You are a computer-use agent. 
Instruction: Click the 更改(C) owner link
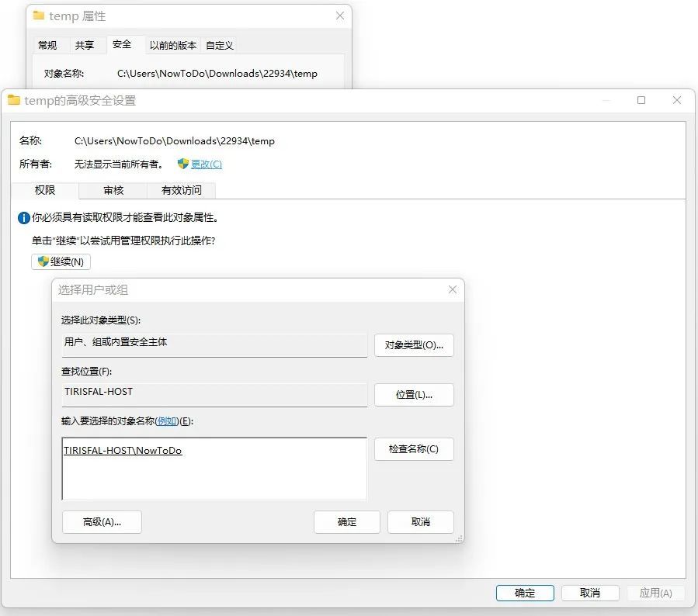pyautogui.click(x=206, y=164)
